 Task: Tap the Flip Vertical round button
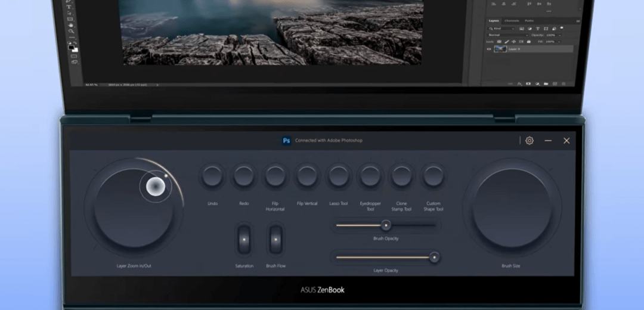tap(307, 176)
